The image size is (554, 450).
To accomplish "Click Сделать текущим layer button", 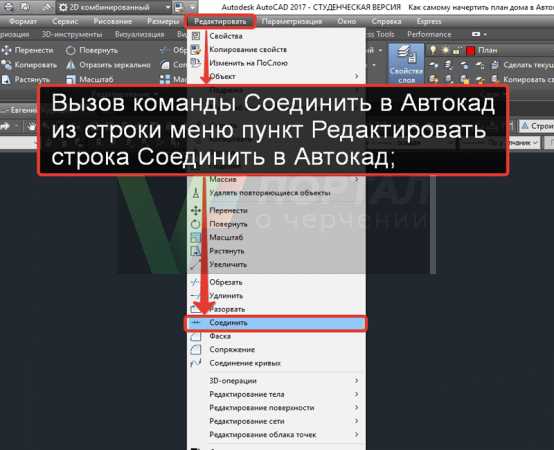I will point(523,65).
